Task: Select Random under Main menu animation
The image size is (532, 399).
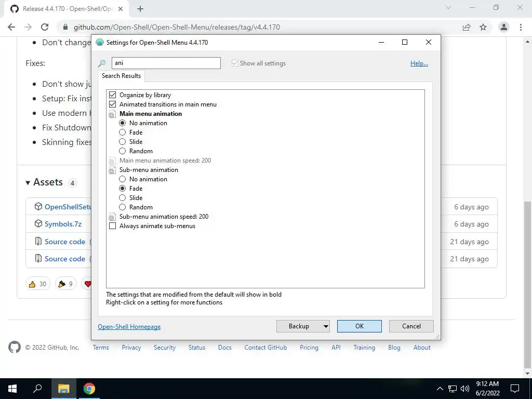Action: [x=123, y=151]
